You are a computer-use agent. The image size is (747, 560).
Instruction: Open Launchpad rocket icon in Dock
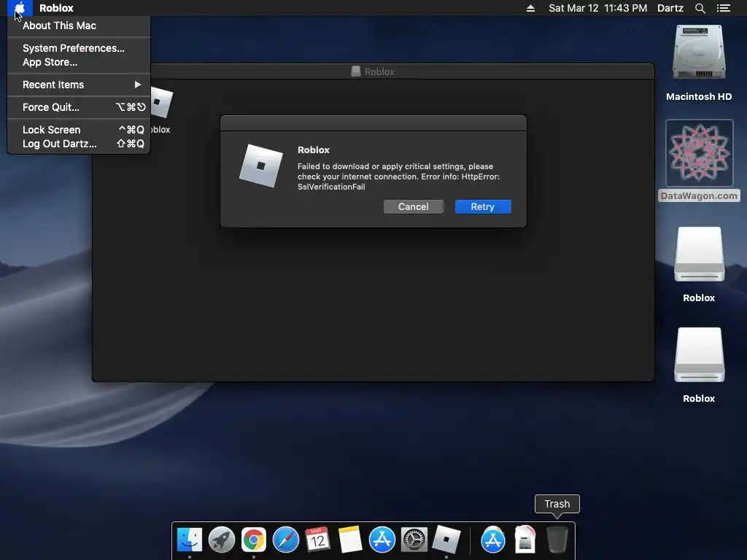coord(222,540)
